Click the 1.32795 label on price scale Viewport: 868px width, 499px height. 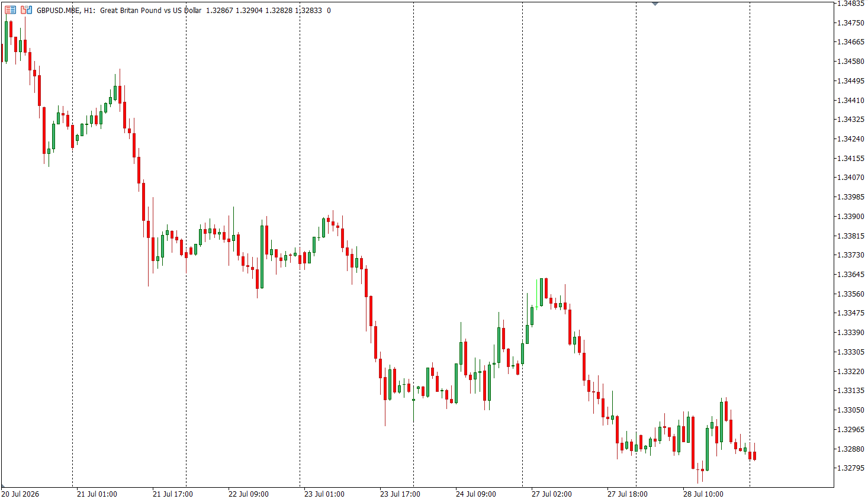click(851, 468)
